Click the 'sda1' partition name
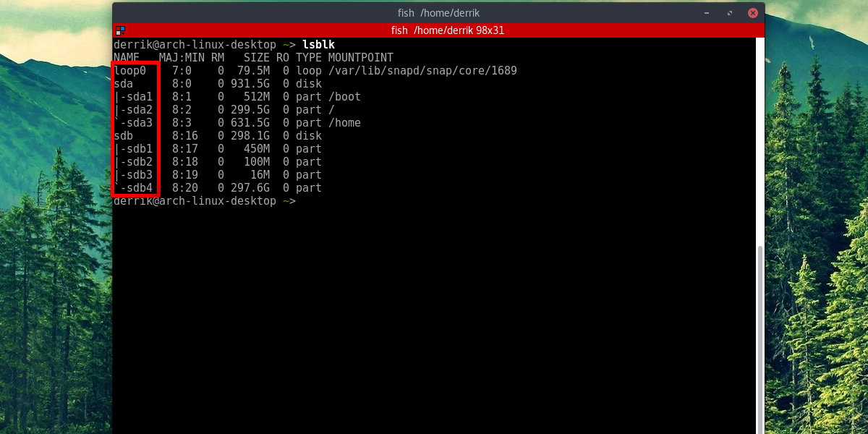Image resolution: width=868 pixels, height=434 pixels. [x=140, y=97]
